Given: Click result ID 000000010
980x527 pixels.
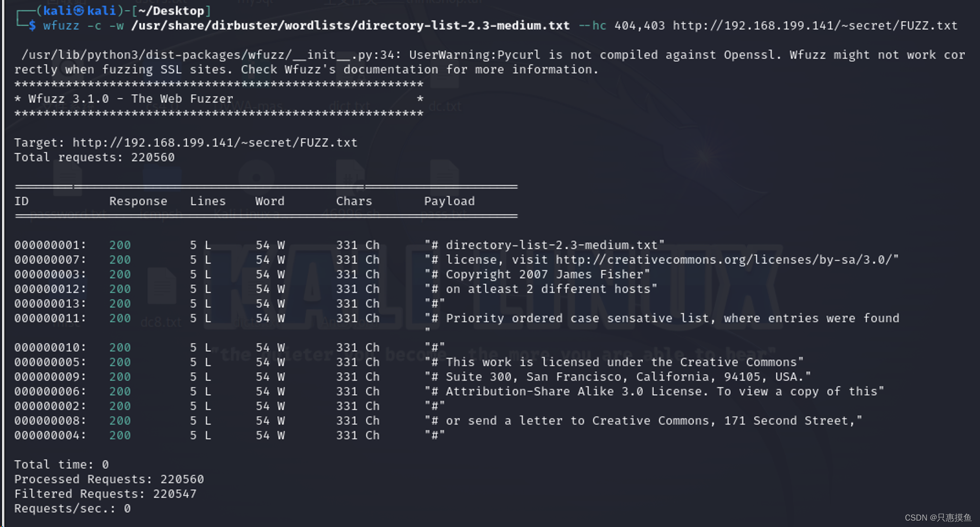Looking at the screenshot, I should coord(50,348).
